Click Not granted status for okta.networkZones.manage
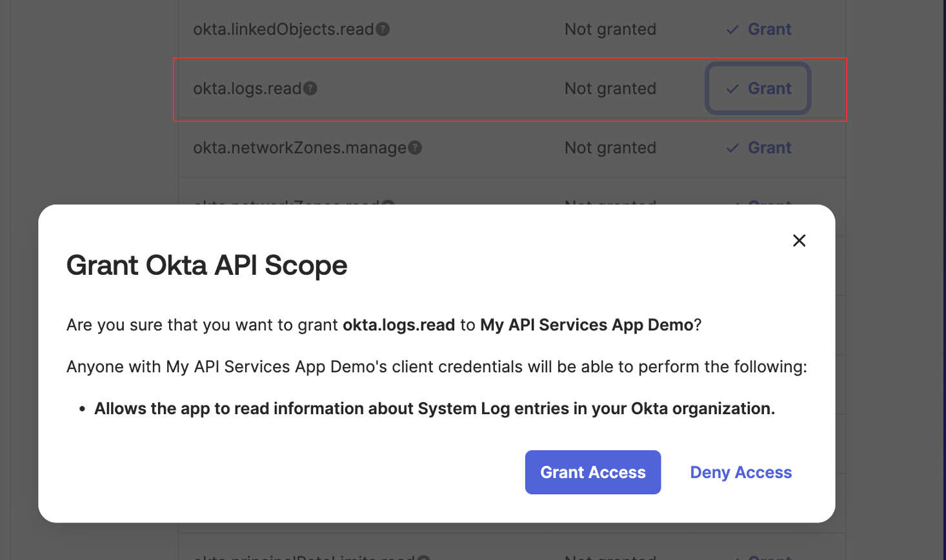This screenshot has width=946, height=560. pos(610,148)
